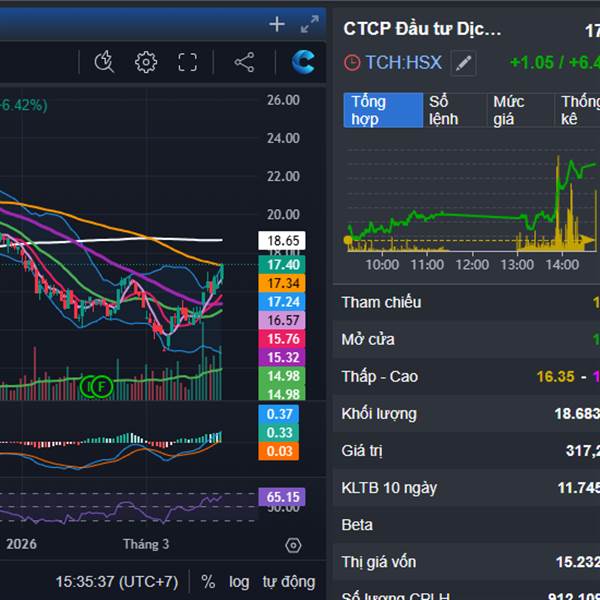Open the quick search lightning icon
Screen dimensions: 600x600
[104, 62]
